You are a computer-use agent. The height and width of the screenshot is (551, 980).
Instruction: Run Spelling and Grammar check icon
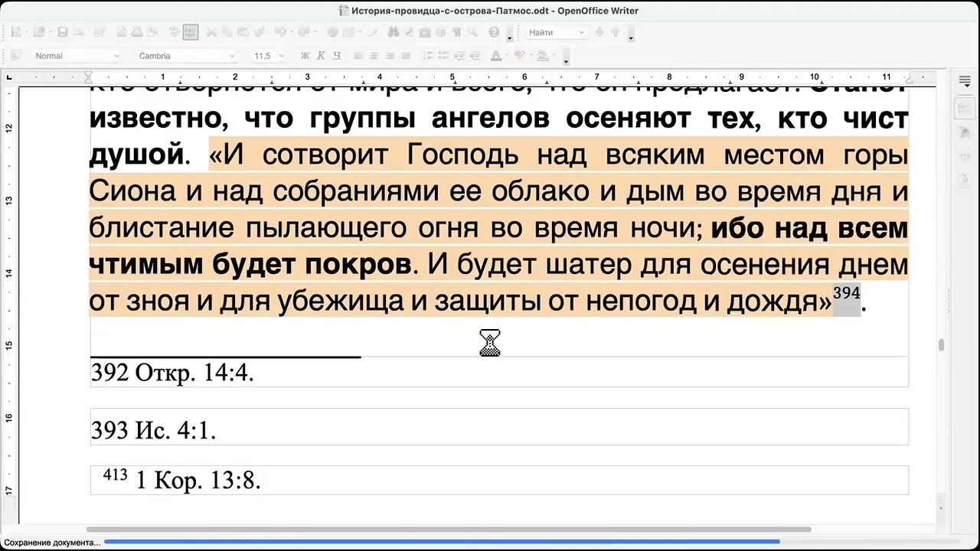(175, 32)
